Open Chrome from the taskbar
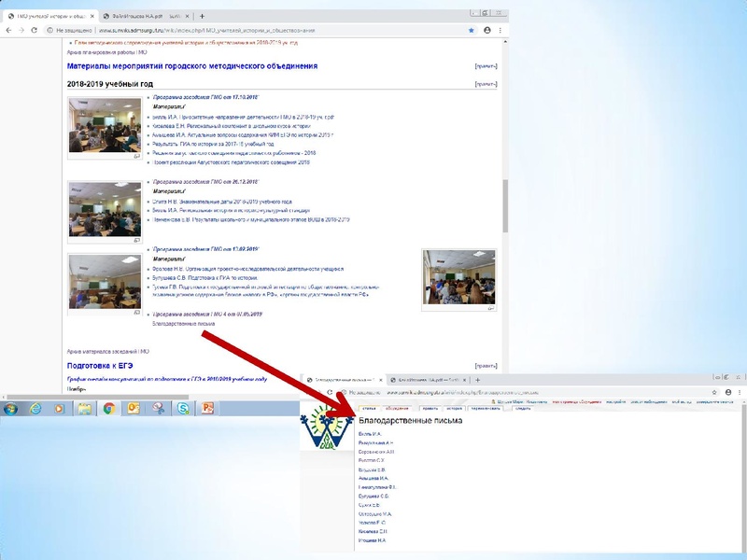 [x=108, y=408]
